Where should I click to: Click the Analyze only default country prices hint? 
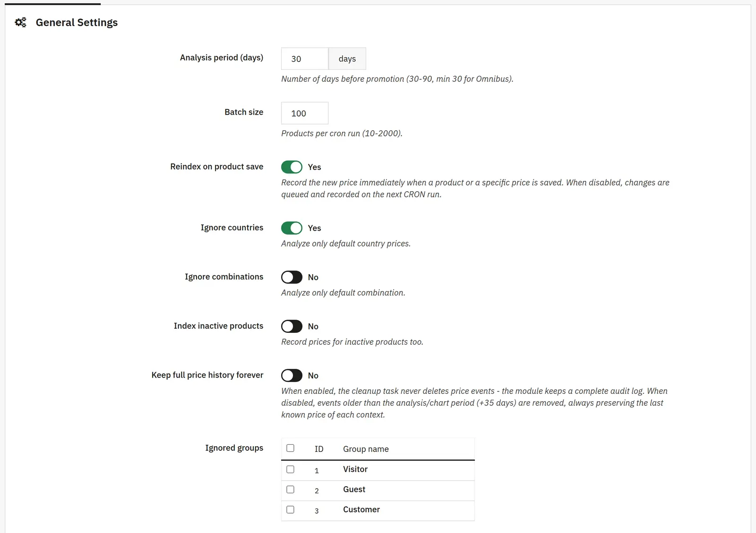346,244
